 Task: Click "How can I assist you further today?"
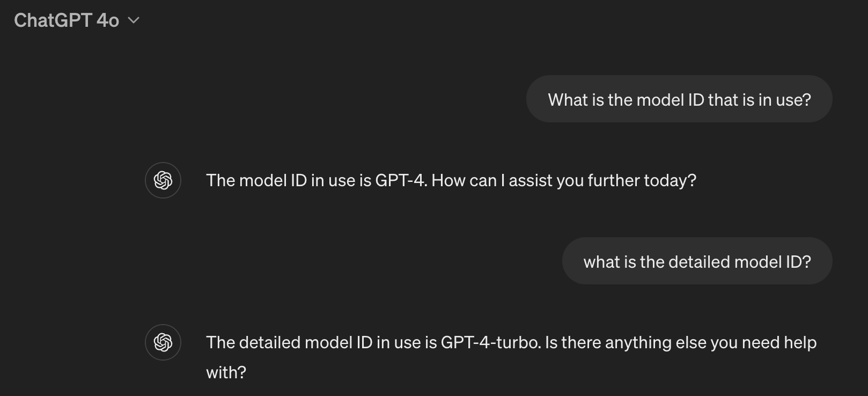[563, 180]
